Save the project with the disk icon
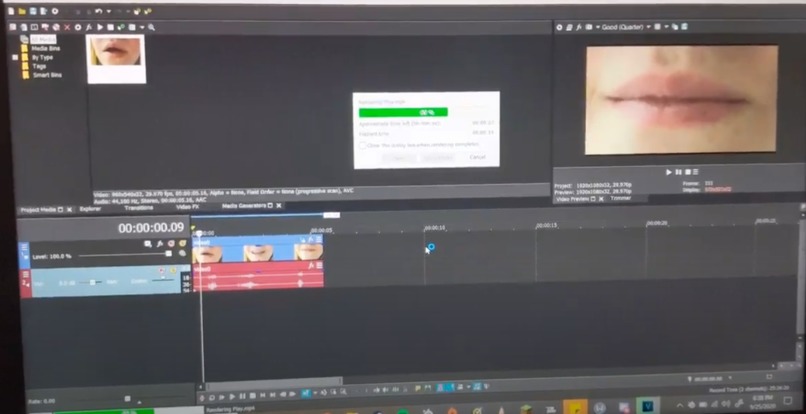 pos(33,11)
